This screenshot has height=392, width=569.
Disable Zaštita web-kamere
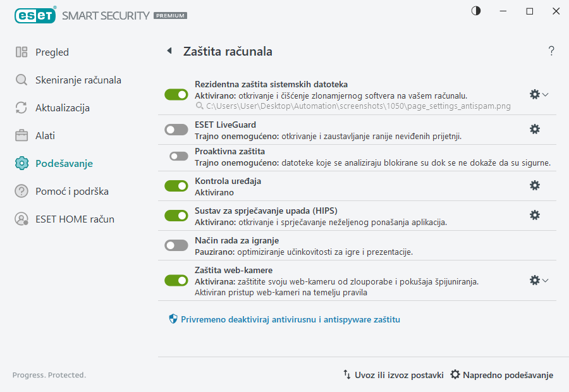pos(176,279)
